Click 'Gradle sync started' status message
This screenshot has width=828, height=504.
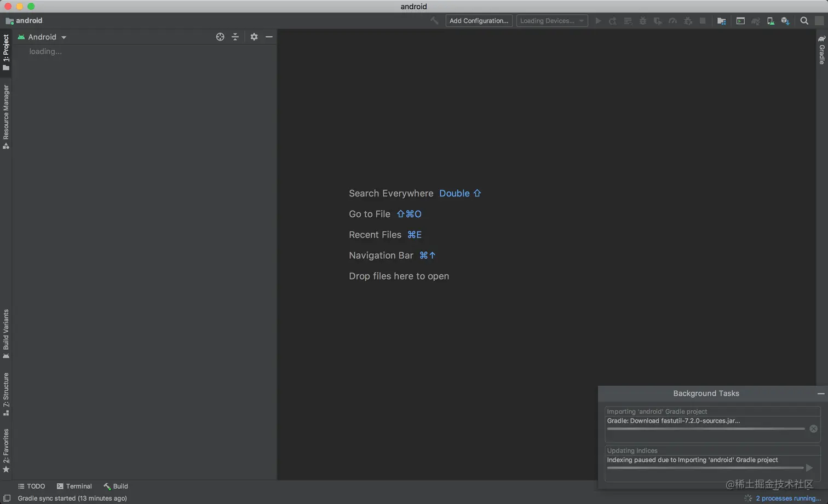tap(72, 498)
